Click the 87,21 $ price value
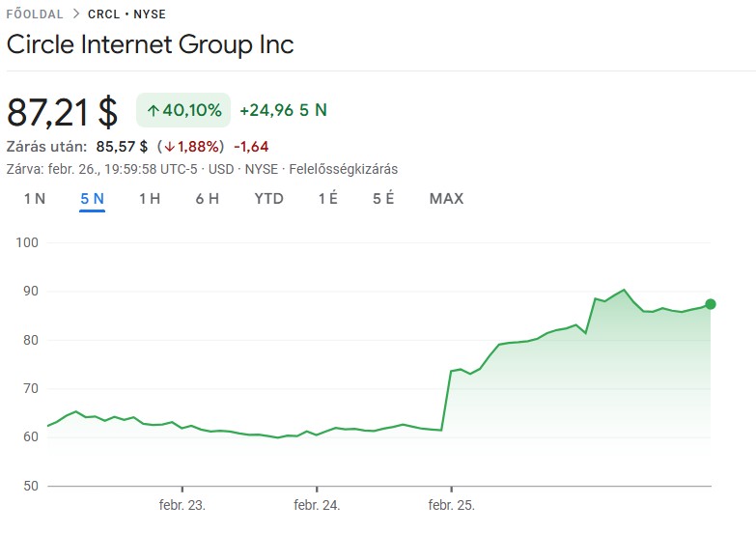The height and width of the screenshot is (533, 756). (x=63, y=112)
